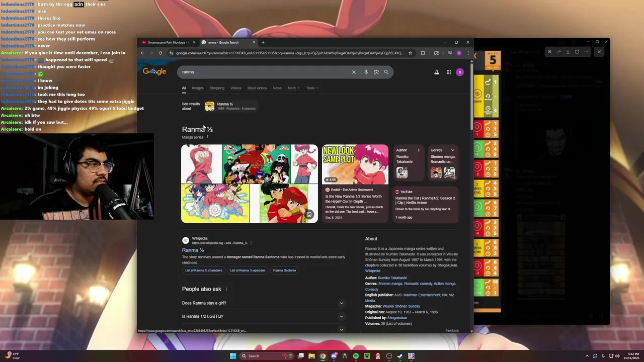Click the magnifying glass search button
This screenshot has height=362, width=644.
tap(386, 72)
